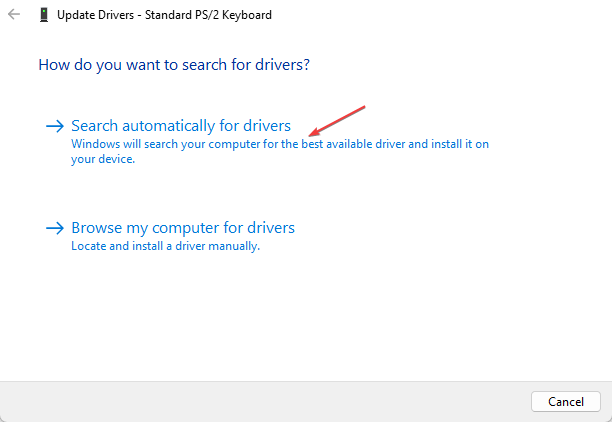The width and height of the screenshot is (612, 422).
Task: Click the arrow icon beside Search automatically
Action: pos(54,126)
